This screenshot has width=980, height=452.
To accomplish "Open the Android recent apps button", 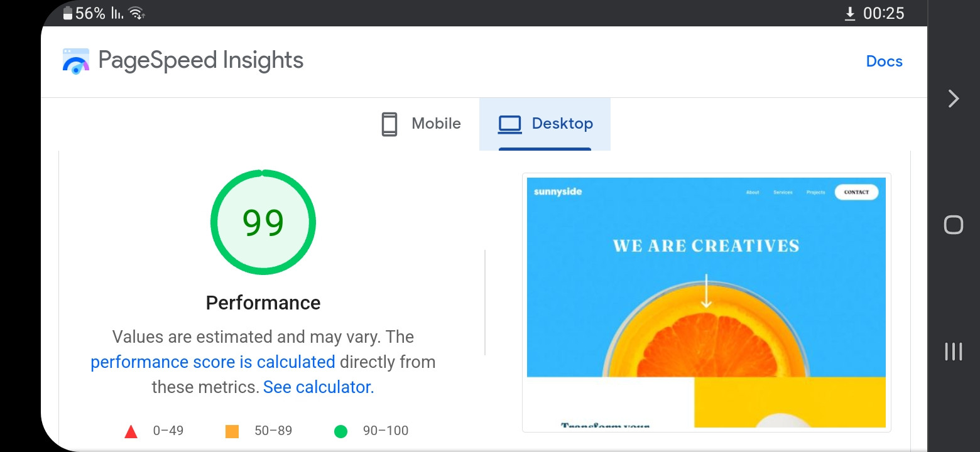I will 953,352.
